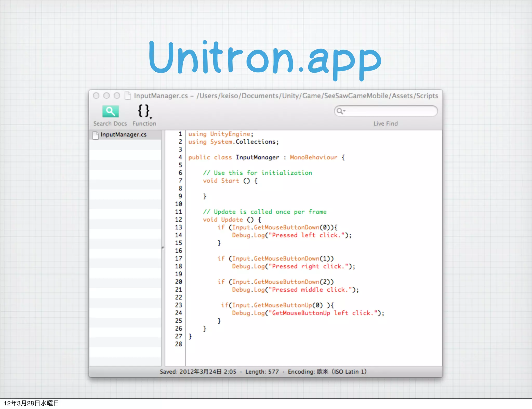The height and width of the screenshot is (409, 532).
Task: Click the GetMouseButtonUp(0) if statement
Action: [277, 305]
